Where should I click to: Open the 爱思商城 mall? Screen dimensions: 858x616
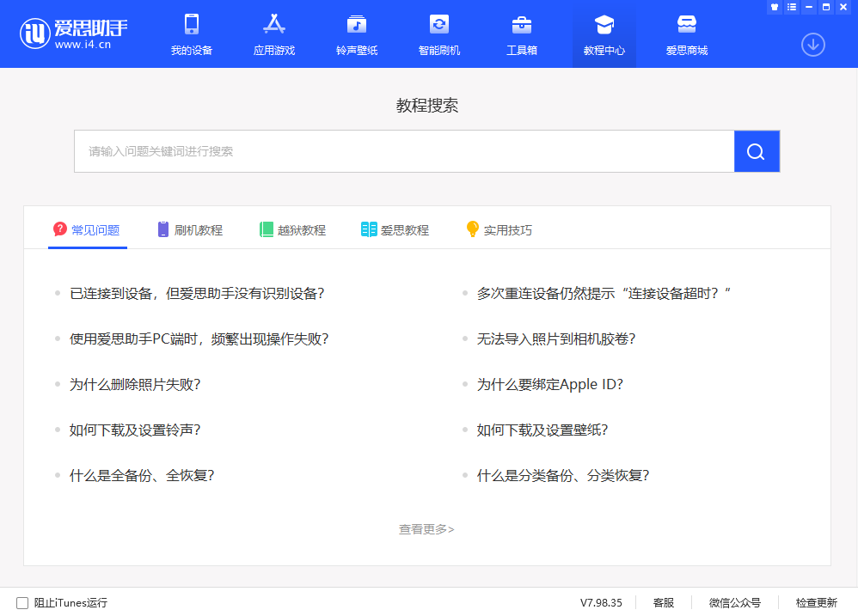pos(686,34)
